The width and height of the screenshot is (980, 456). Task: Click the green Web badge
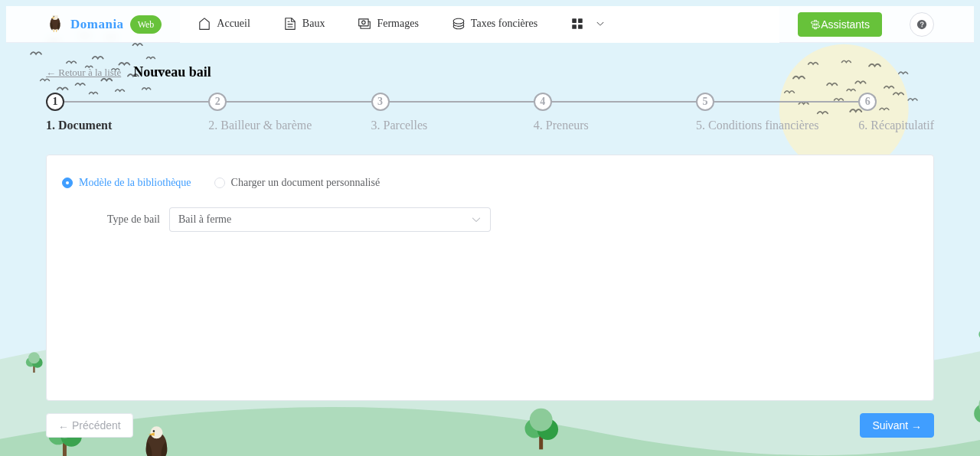click(x=145, y=24)
